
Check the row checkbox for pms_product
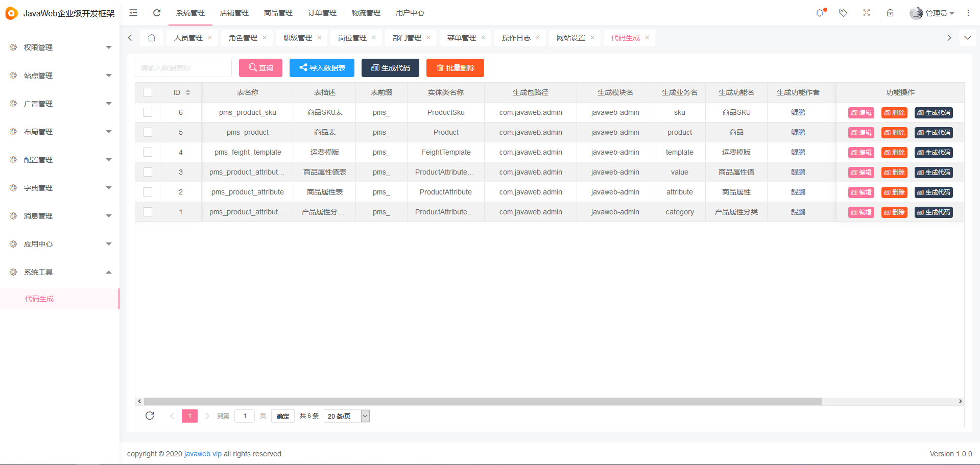[x=148, y=132]
